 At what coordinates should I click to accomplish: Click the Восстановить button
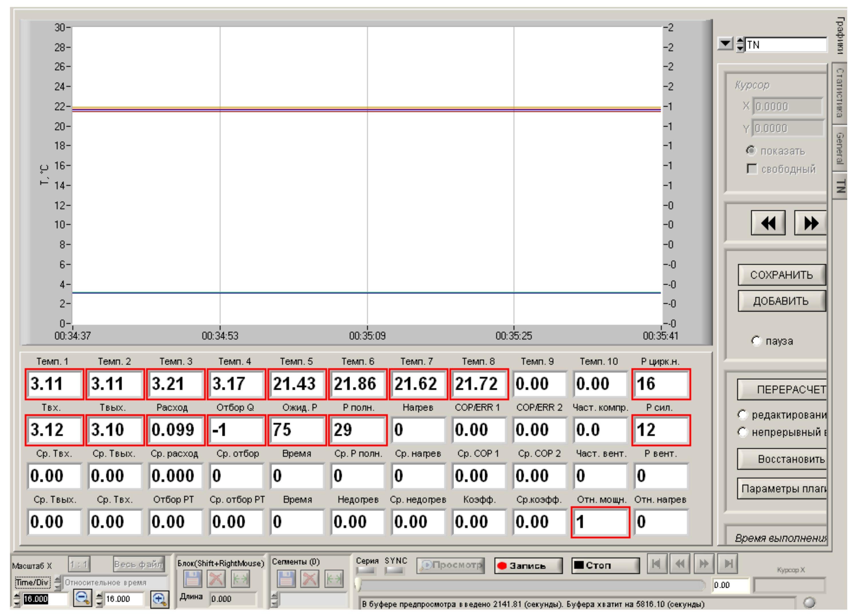point(782,459)
